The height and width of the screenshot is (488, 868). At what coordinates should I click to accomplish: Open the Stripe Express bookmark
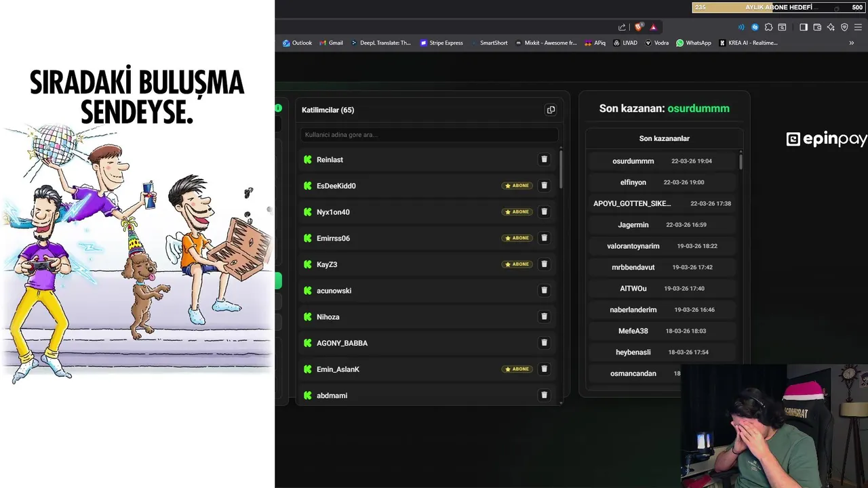click(441, 43)
